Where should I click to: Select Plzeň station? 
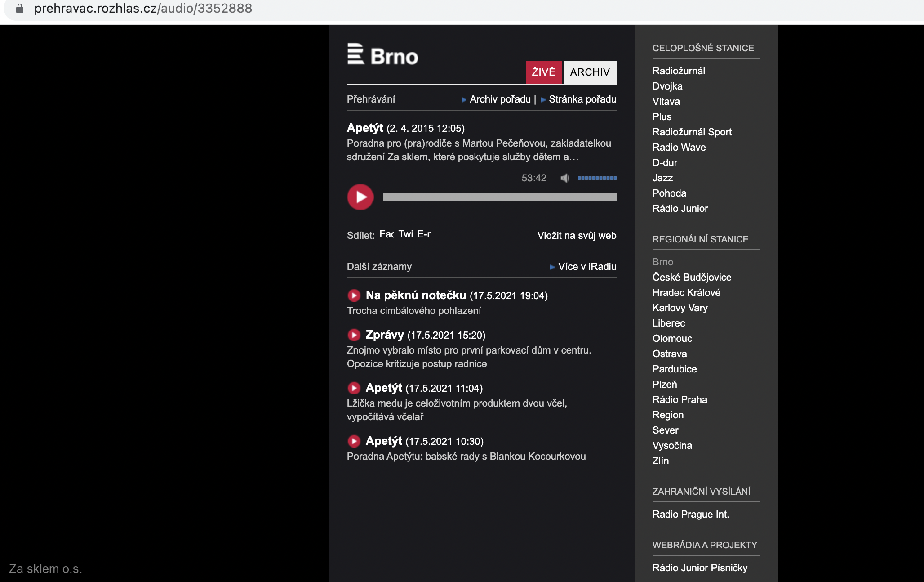click(x=665, y=385)
